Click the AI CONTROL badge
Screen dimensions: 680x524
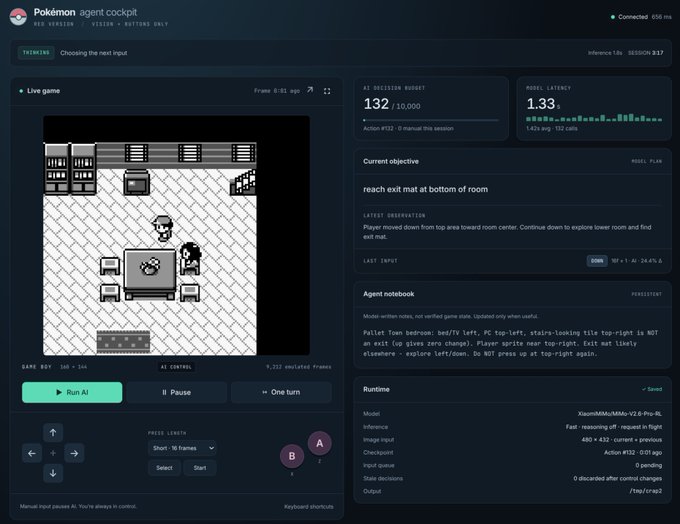176,367
